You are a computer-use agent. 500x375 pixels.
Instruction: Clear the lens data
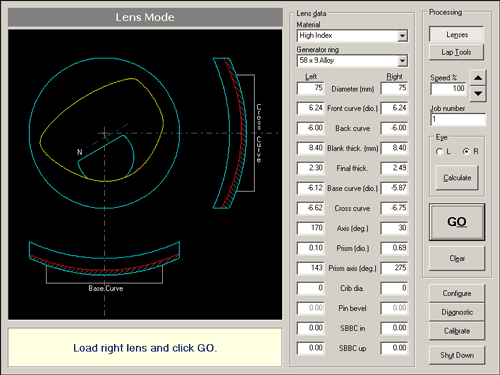pos(457,258)
